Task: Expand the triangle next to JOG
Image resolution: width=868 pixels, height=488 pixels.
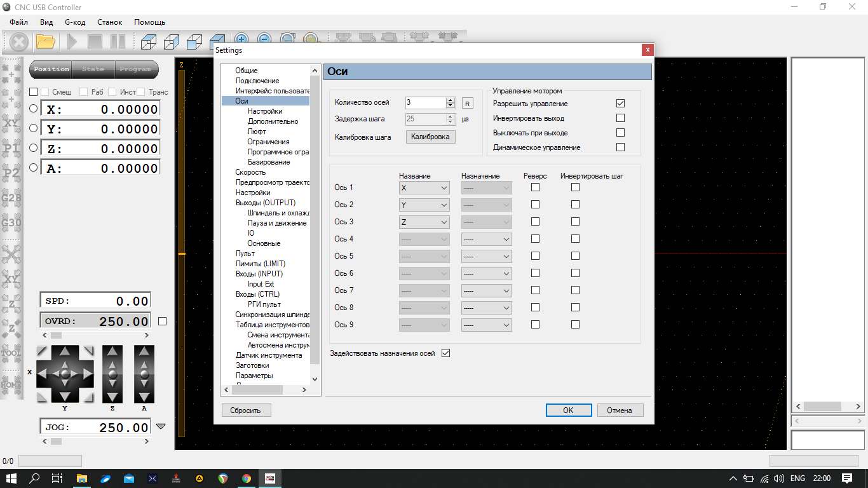Action: coord(161,426)
